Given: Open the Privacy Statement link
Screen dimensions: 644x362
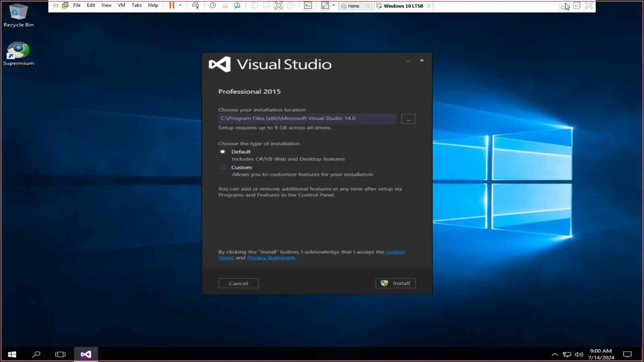Looking at the screenshot, I should [271, 258].
